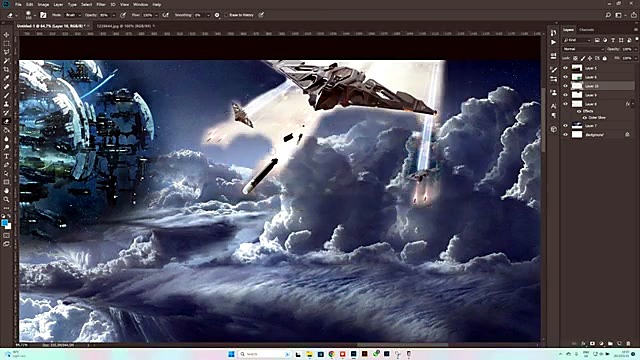The height and width of the screenshot is (360, 640).
Task: Select the Rectangular Marquee tool
Action: click(x=7, y=43)
